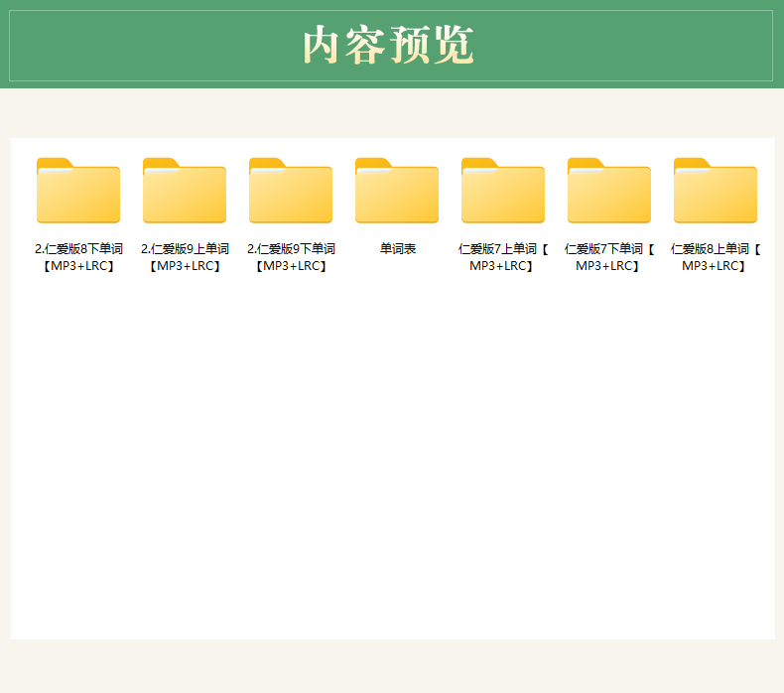Click the 内容预览 header title

point(388,45)
